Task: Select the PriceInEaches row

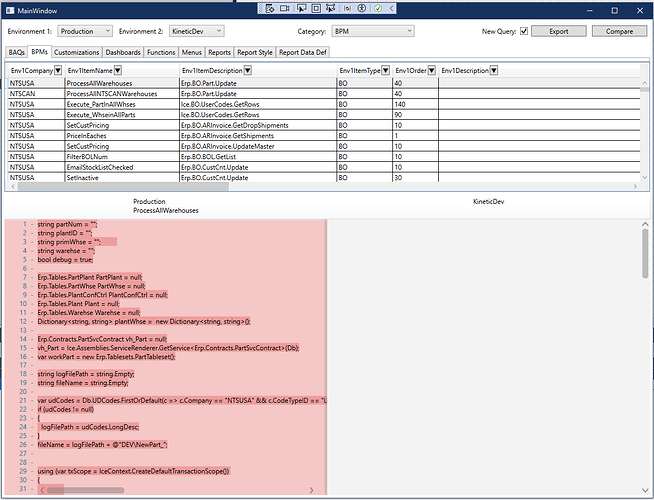Action: [x=324, y=136]
